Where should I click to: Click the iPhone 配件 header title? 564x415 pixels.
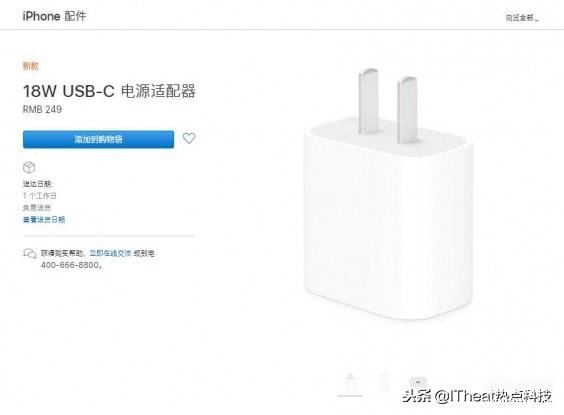pyautogui.click(x=54, y=16)
